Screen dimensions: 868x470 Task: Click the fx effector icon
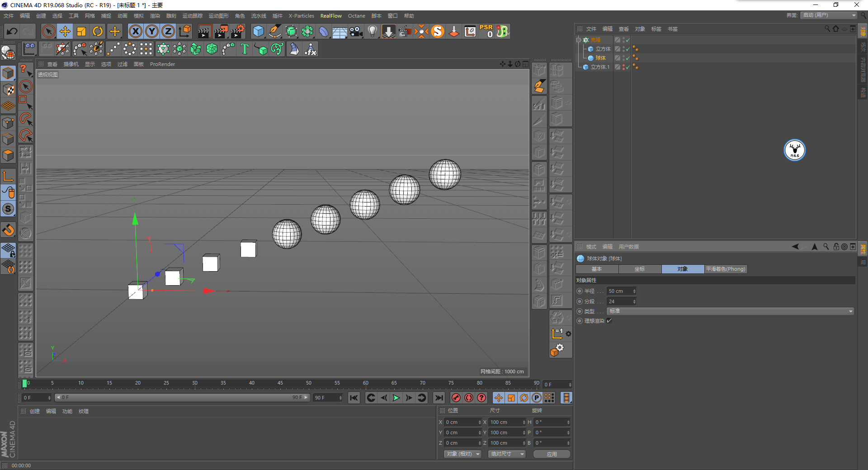[x=311, y=49]
